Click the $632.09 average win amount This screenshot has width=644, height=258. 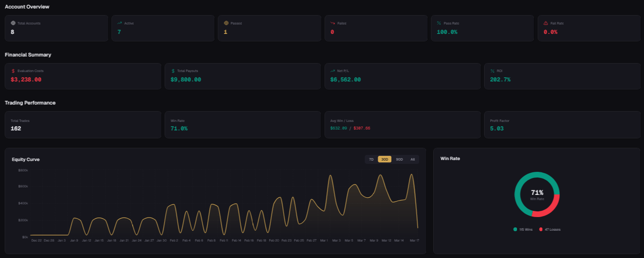click(338, 128)
